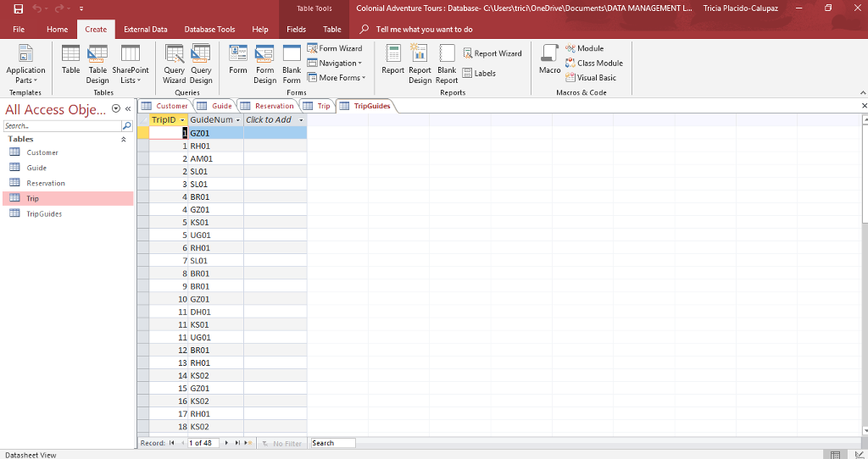Click the record Search box

[x=332, y=443]
